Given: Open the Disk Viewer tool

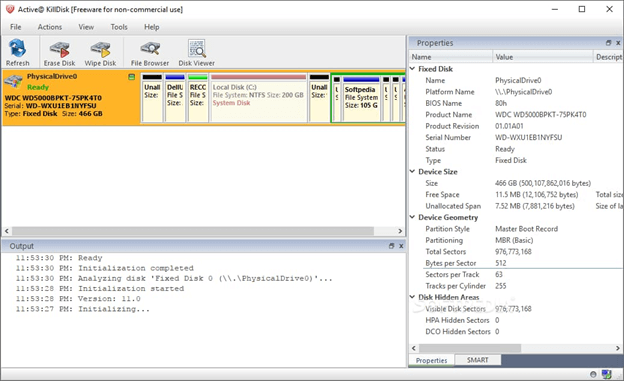Looking at the screenshot, I should tap(197, 53).
